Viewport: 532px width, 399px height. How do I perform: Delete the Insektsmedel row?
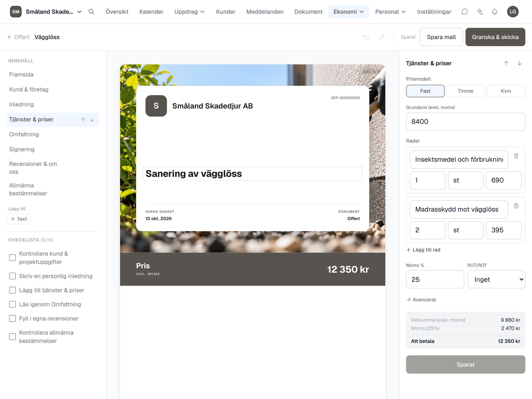[x=516, y=156]
